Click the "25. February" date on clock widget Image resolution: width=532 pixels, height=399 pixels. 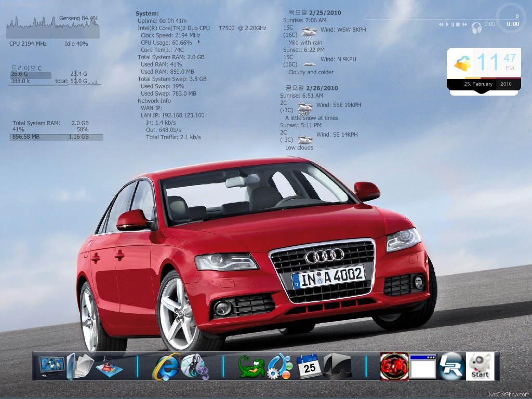click(x=478, y=84)
